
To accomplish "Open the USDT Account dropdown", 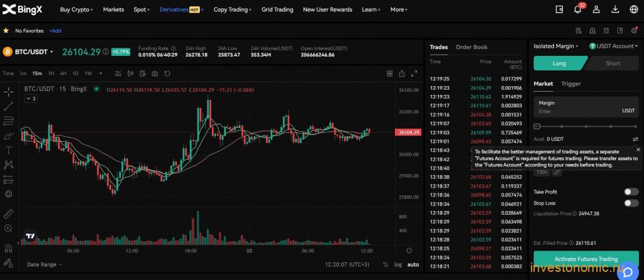I will click(x=614, y=46).
